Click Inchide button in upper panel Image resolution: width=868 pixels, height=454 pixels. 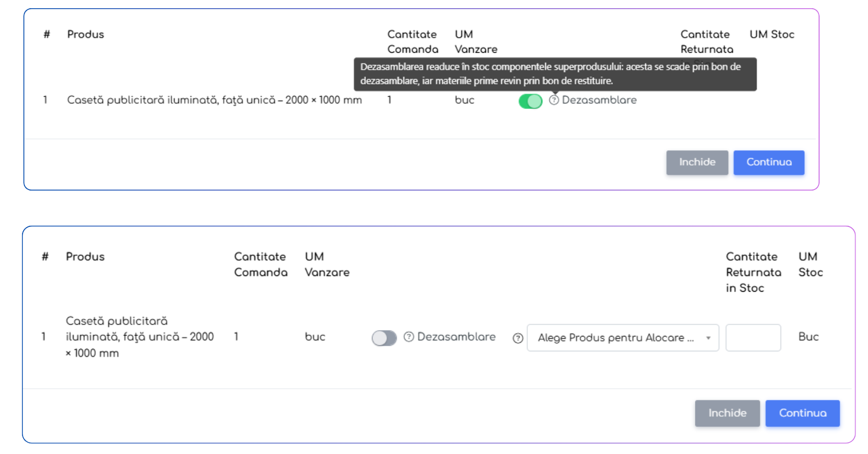tap(697, 162)
